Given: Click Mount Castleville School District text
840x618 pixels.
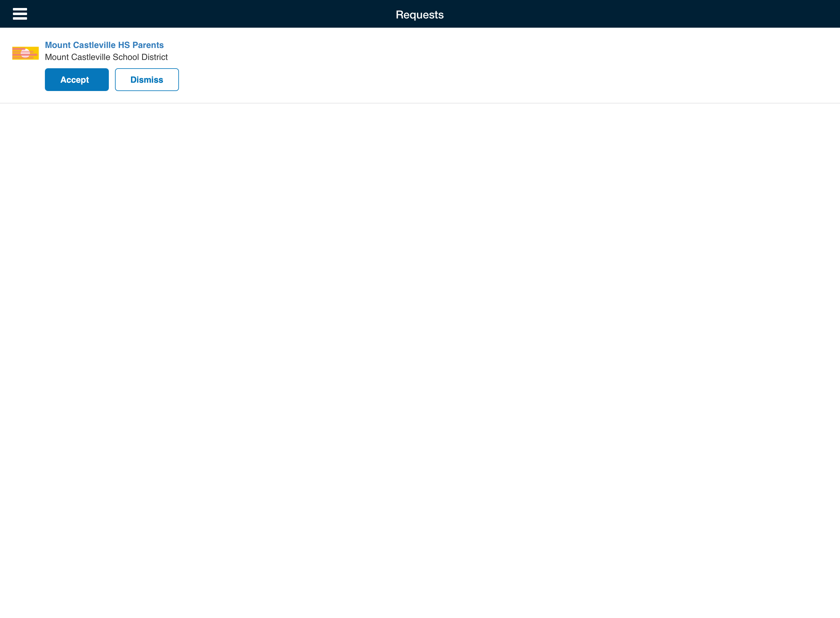Looking at the screenshot, I should click(x=106, y=57).
